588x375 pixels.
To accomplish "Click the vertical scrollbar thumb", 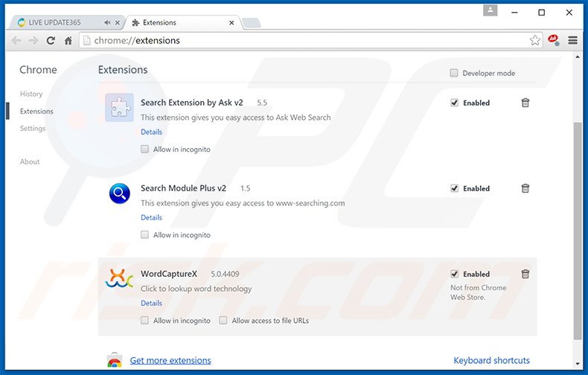I will [x=578, y=231].
